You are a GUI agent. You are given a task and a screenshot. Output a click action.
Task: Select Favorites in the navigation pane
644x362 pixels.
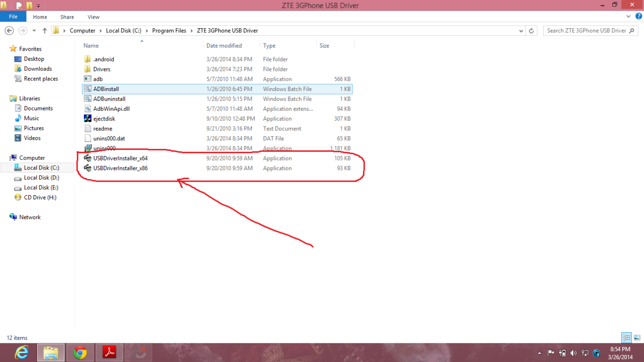tap(30, 49)
